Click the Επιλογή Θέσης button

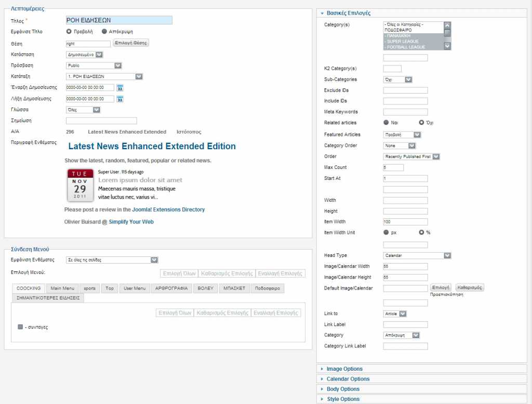[131, 43]
